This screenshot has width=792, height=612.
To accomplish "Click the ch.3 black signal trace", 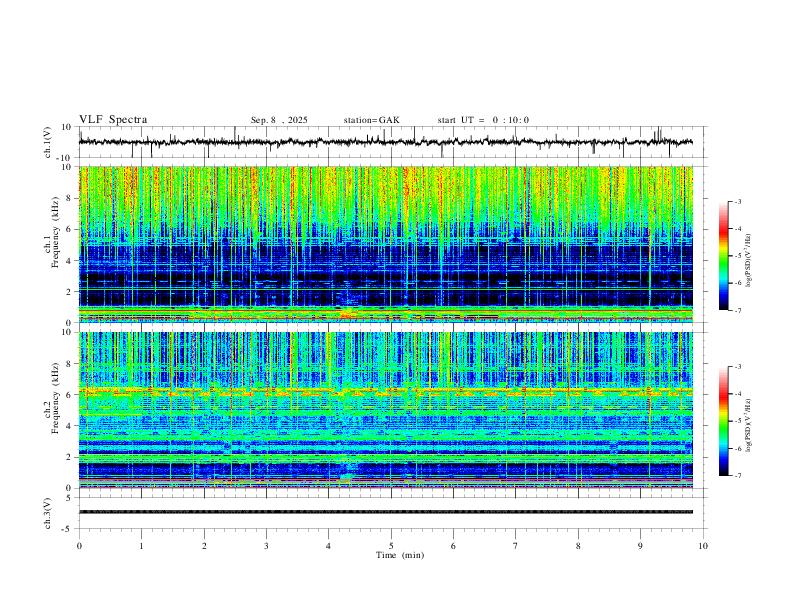I will (386, 512).
